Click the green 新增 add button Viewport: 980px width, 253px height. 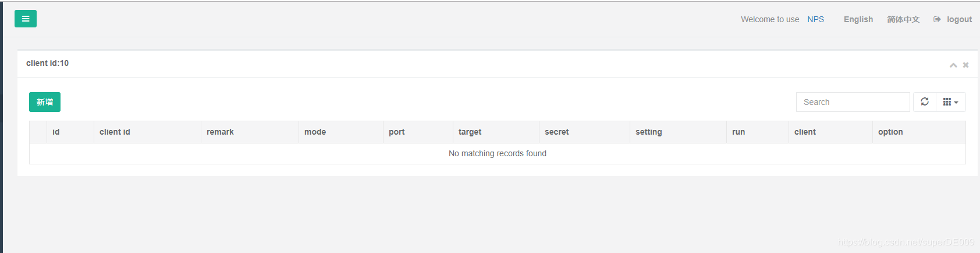(45, 102)
